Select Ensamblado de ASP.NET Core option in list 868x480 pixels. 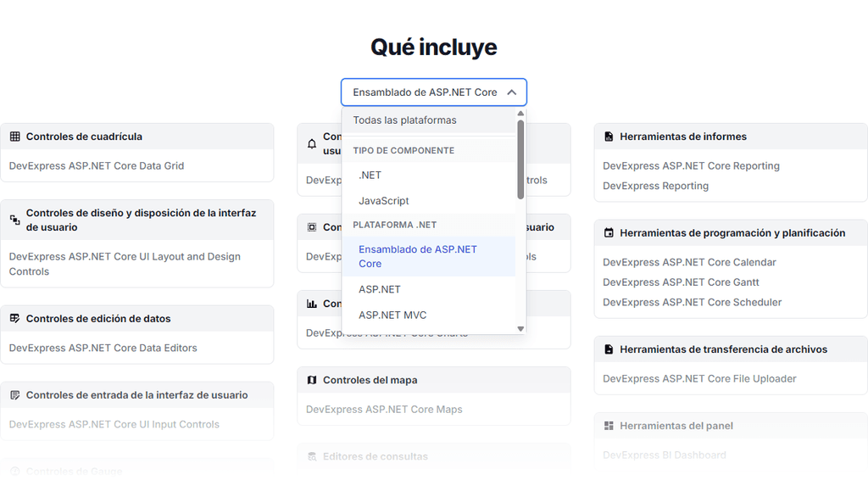[x=428, y=256]
